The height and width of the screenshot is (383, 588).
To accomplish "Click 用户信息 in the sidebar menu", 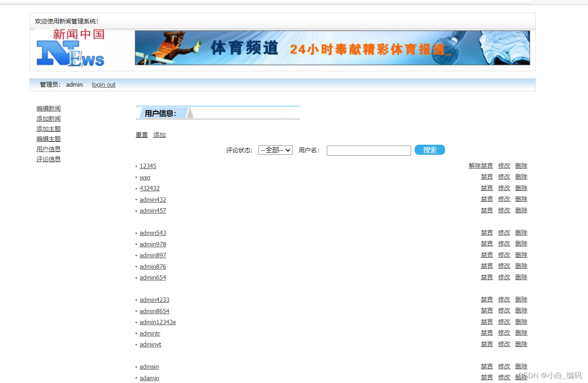I will pyautogui.click(x=48, y=149).
